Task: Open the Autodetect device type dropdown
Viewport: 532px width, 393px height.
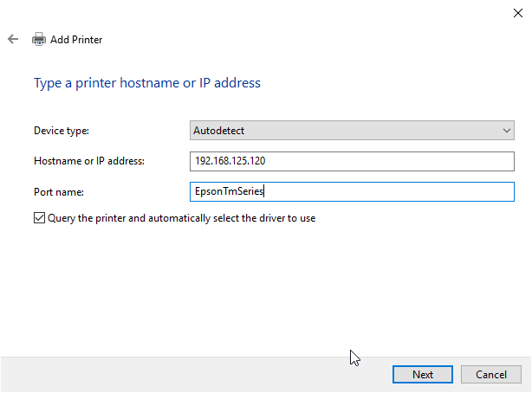Action: (x=352, y=130)
